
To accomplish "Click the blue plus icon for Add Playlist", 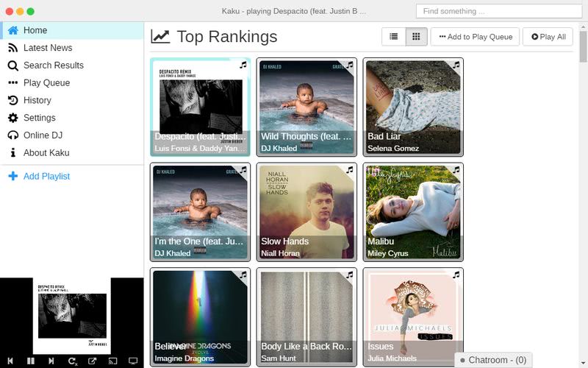I will 12,176.
